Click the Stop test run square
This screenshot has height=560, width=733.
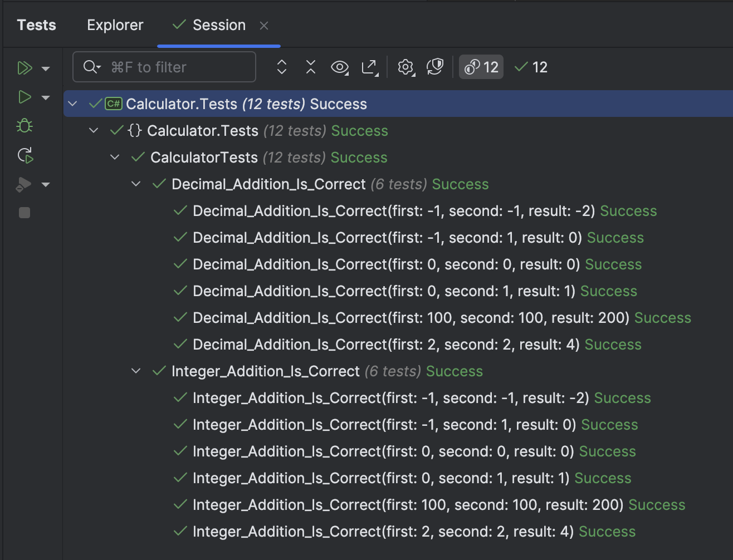click(24, 212)
